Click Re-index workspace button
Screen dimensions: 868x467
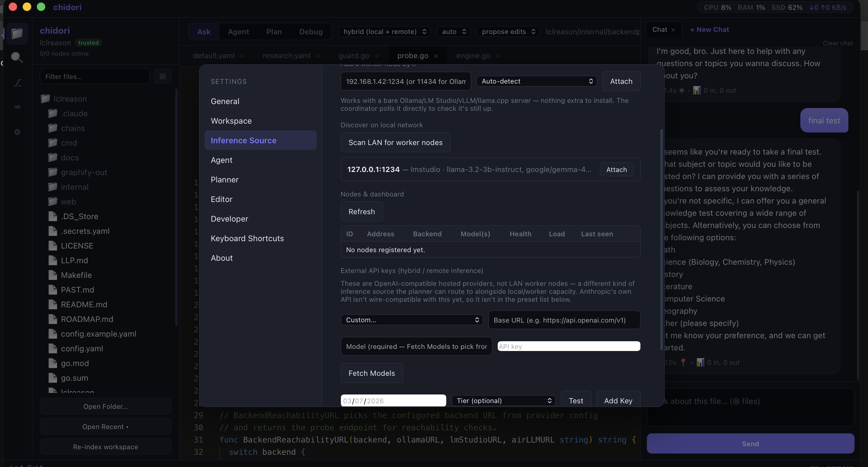(x=105, y=447)
